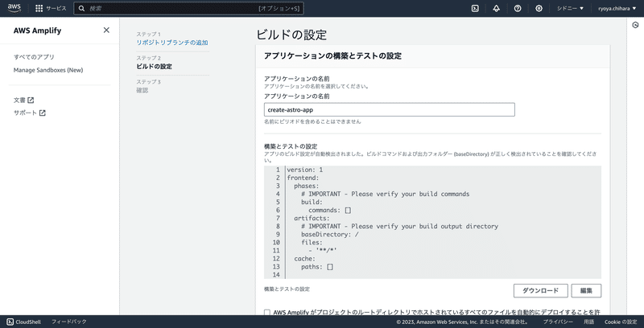Viewport: 644px width, 328px height.
Task: Open the シドニー region dropdown
Action: (x=570, y=8)
